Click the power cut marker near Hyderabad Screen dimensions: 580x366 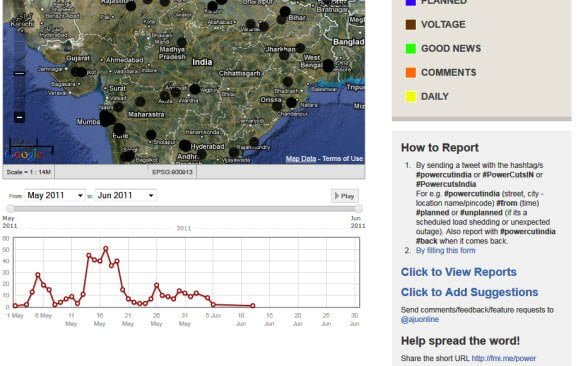click(x=185, y=145)
